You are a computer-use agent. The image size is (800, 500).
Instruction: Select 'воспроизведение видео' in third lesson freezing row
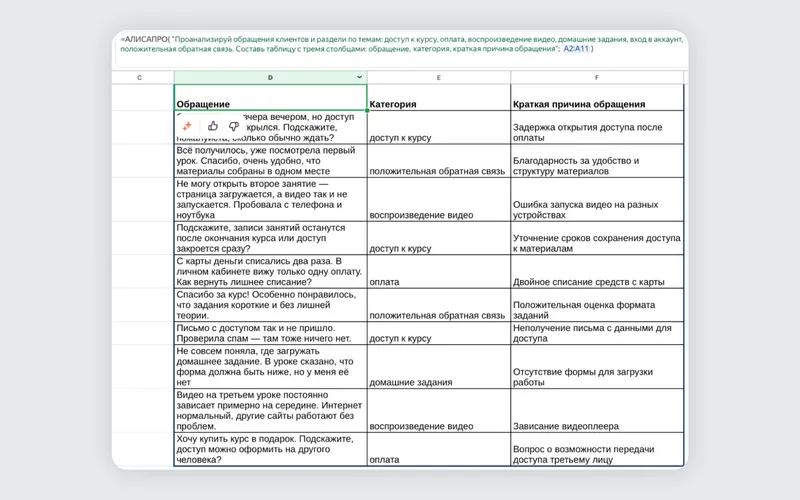pyautogui.click(x=439, y=411)
